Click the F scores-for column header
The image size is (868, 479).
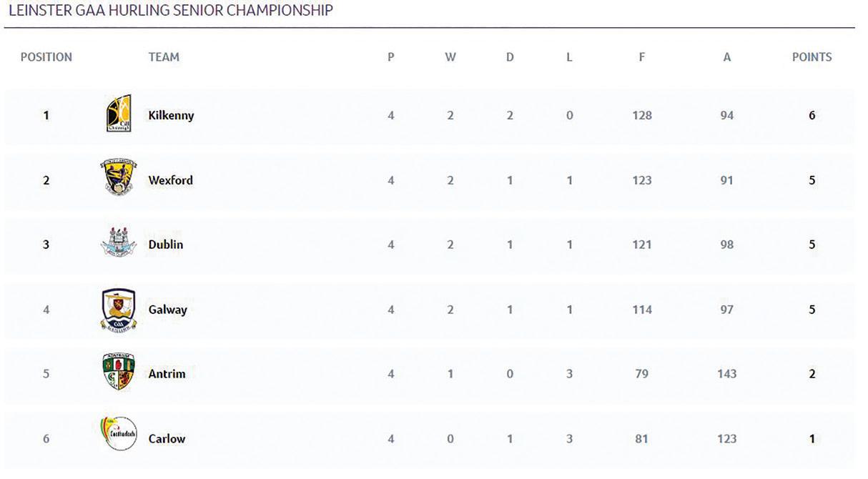pos(641,57)
